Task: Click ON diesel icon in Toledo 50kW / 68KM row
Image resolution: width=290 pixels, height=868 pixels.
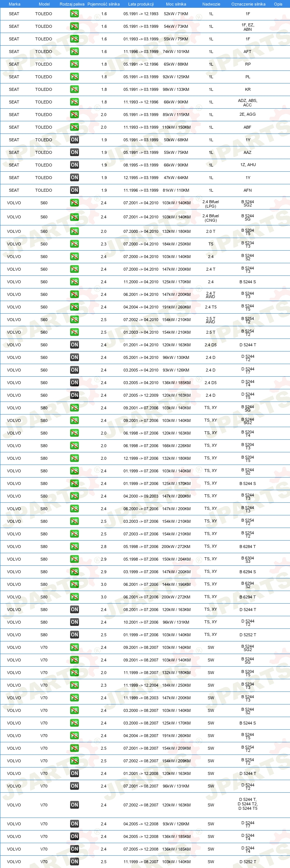Action: click(75, 140)
